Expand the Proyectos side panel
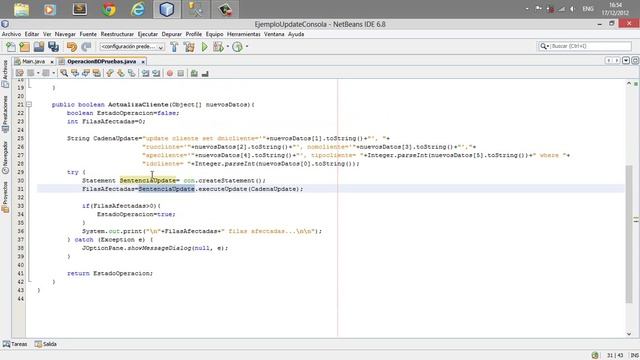 point(5,197)
